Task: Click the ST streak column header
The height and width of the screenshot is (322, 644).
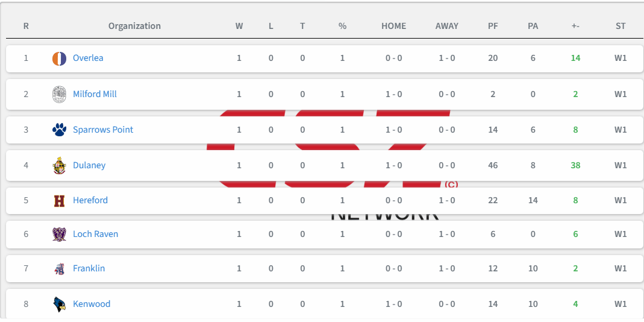Action: click(621, 26)
